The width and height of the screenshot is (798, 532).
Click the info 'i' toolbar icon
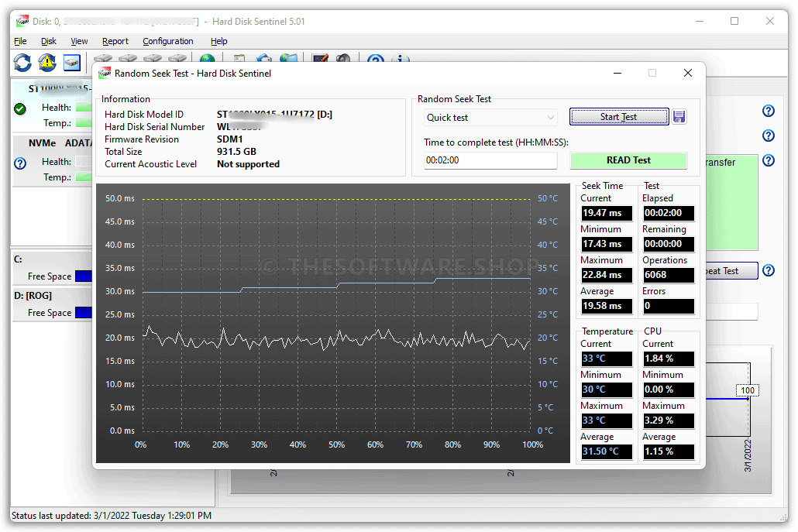(401, 59)
